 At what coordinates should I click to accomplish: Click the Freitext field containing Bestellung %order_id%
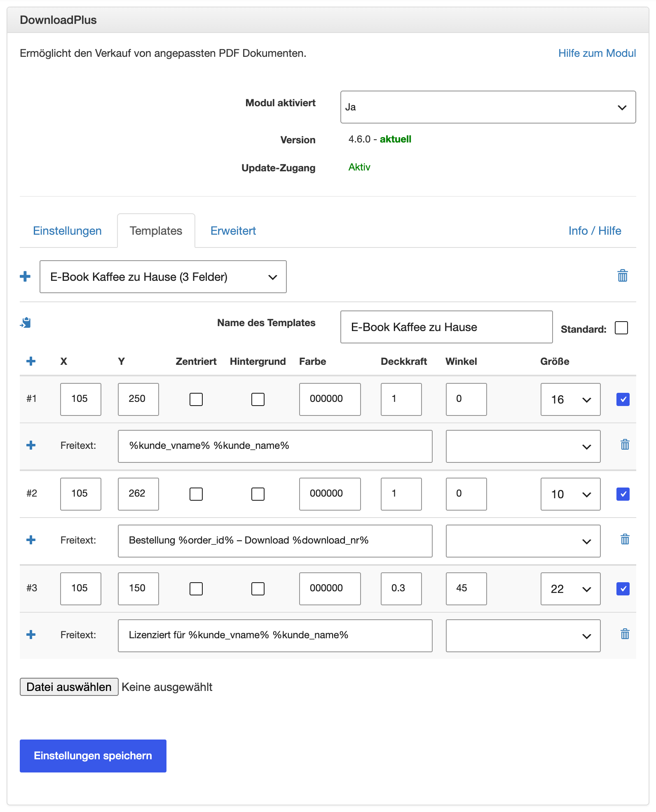[x=275, y=541]
